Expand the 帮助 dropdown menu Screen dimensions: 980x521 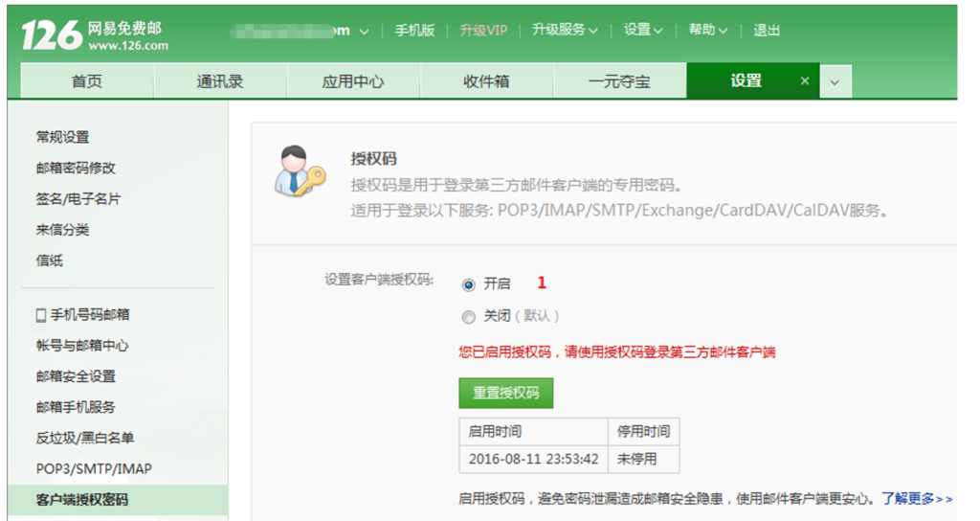(707, 30)
